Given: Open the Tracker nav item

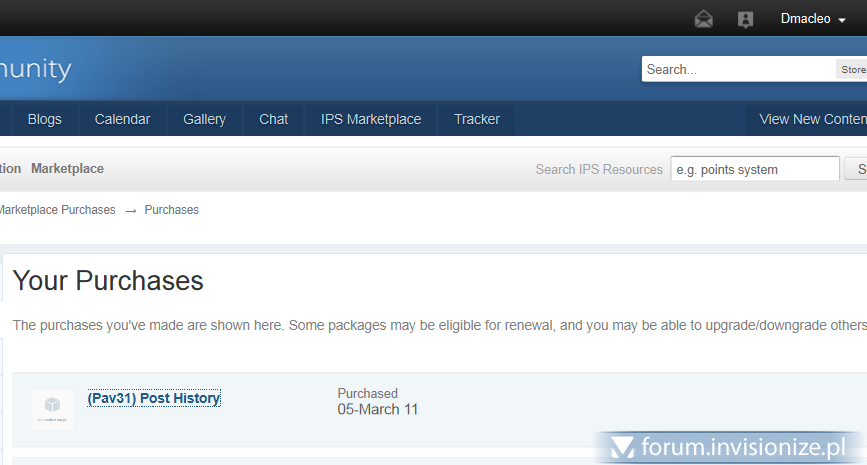Looking at the screenshot, I should [x=476, y=119].
